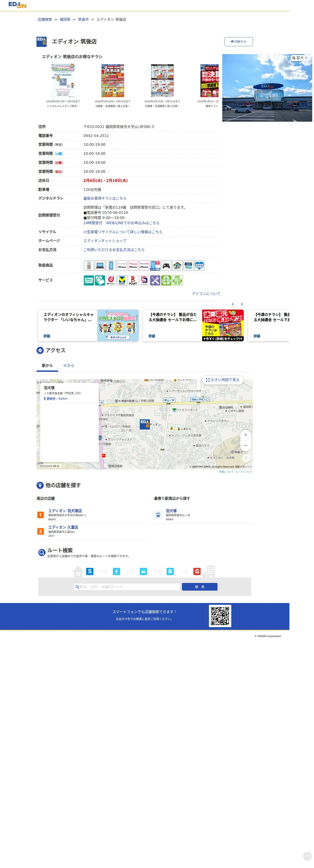Click the V POINT service icon
The image size is (314, 868).
click(x=122, y=281)
